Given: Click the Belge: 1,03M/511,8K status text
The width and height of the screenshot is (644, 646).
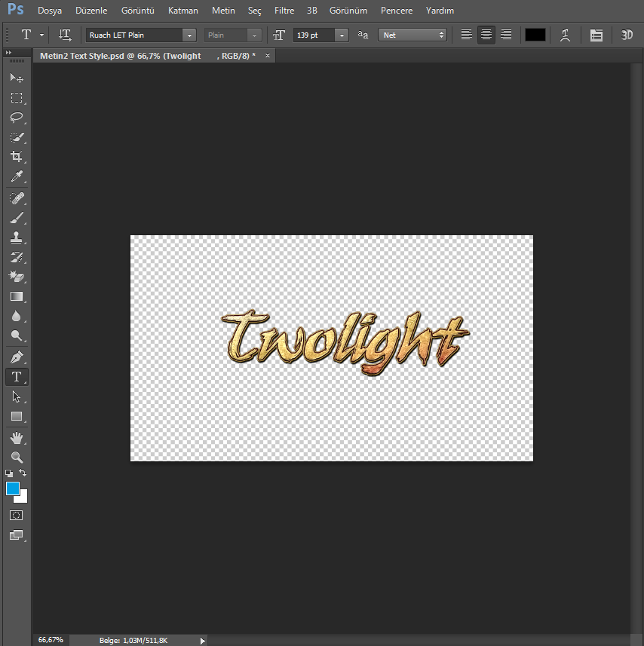Looking at the screenshot, I should point(133,640).
